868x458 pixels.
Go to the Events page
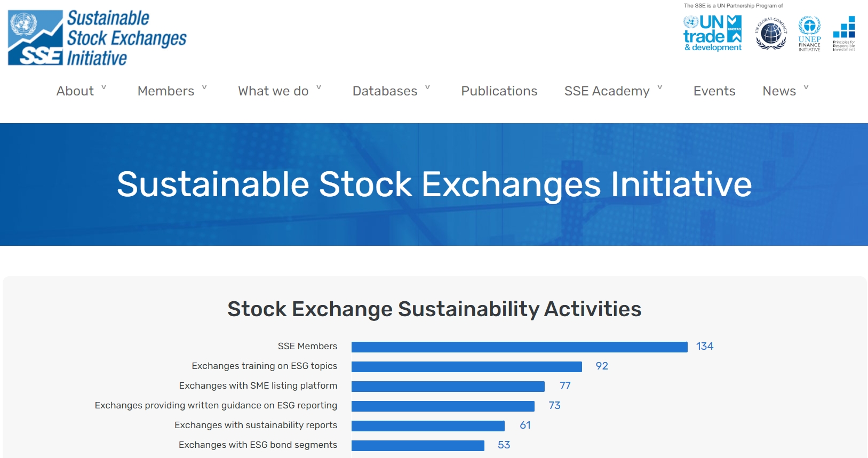[714, 91]
